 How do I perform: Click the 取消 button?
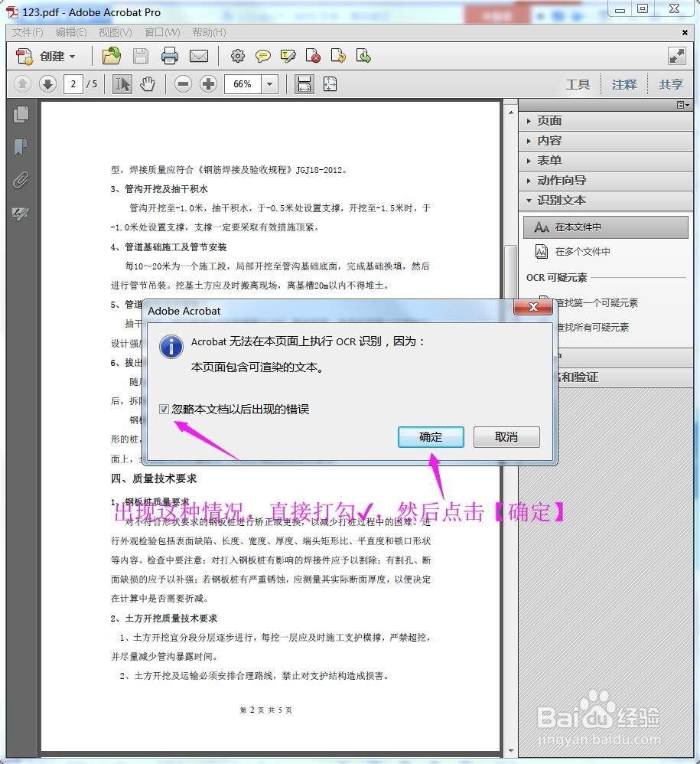point(506,437)
